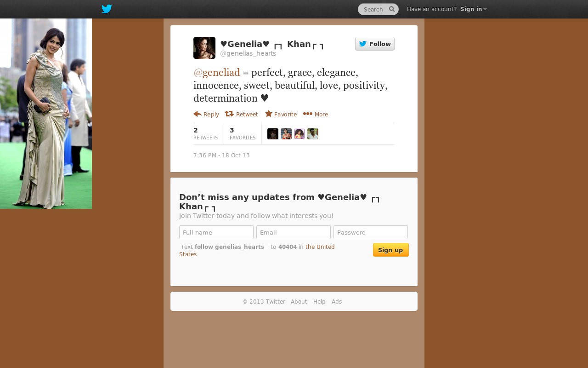Focus the Email input field
Screen dimensions: 588x368
pos(294,232)
